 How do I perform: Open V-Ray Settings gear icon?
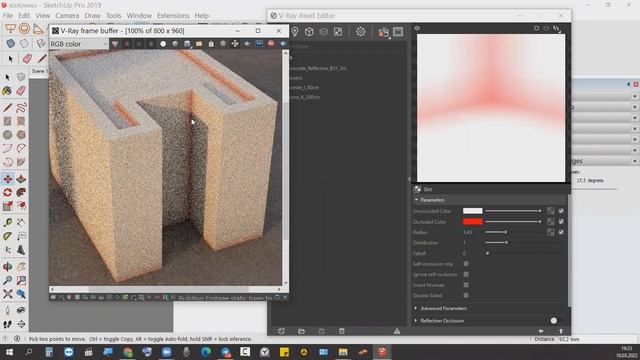[360, 31]
